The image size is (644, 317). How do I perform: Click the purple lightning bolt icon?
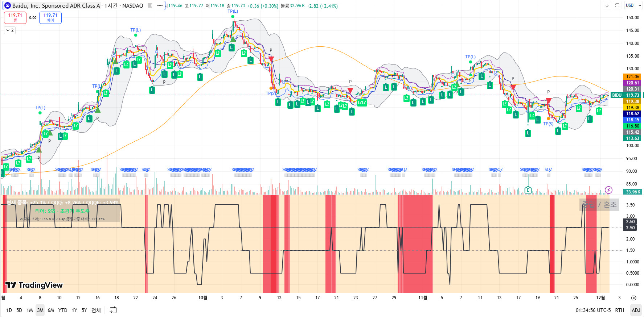(x=609, y=190)
